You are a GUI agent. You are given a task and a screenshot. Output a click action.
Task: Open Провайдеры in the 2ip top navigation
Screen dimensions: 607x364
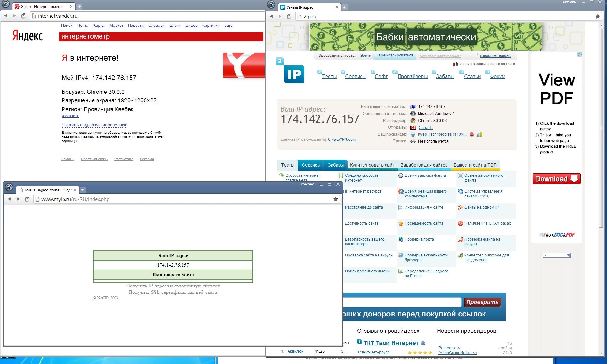tap(413, 77)
